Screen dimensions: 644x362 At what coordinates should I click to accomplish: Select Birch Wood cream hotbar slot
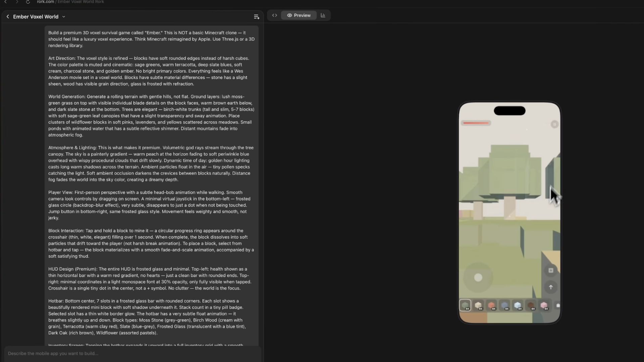click(478, 306)
